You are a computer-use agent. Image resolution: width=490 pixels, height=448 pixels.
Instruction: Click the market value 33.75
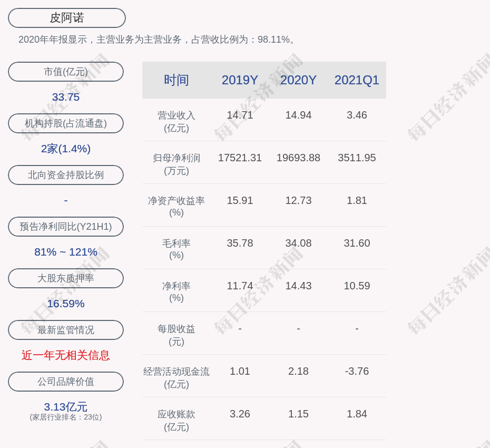pos(66,97)
